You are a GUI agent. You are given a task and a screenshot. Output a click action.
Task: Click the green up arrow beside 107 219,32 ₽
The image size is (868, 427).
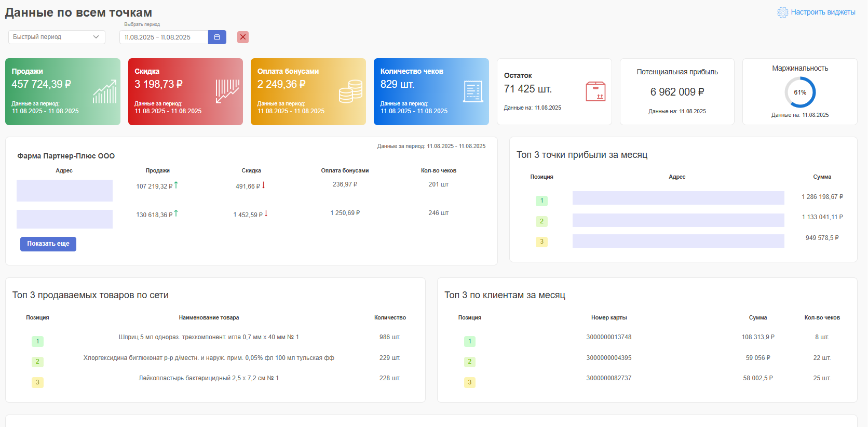[176, 185]
